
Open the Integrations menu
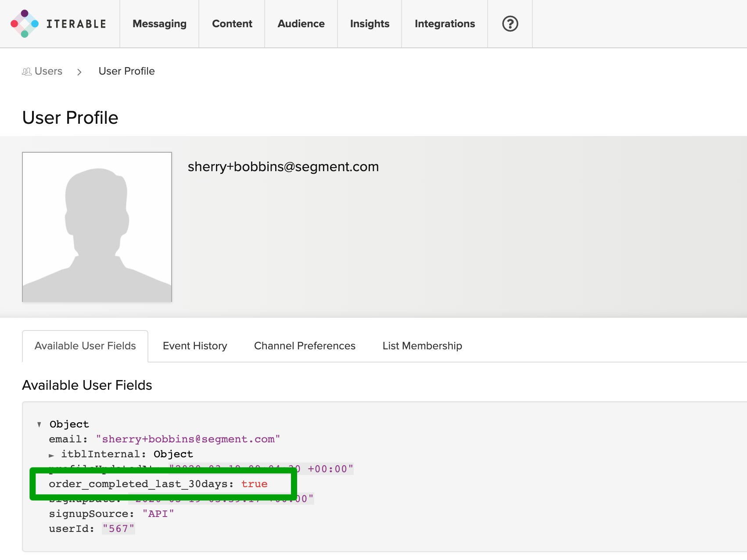coord(444,24)
